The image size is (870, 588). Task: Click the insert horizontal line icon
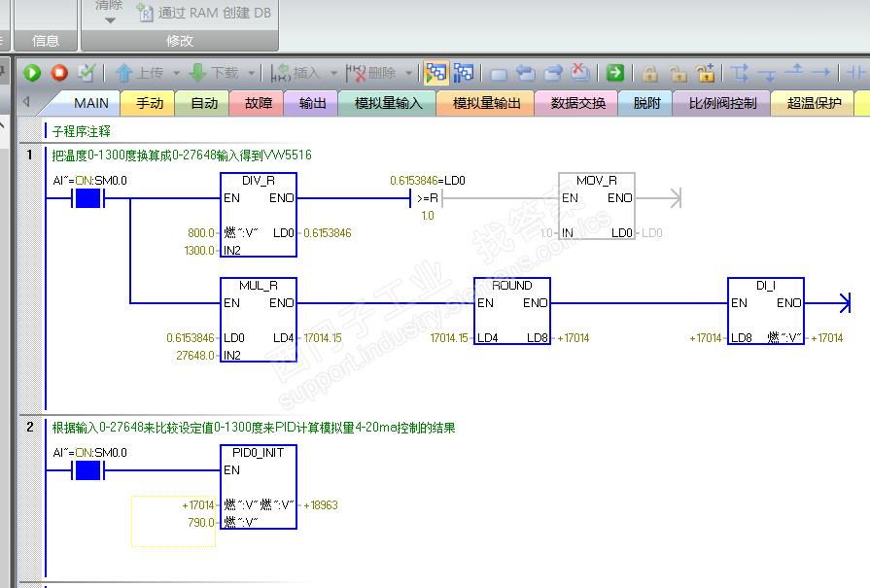pyautogui.click(x=820, y=72)
